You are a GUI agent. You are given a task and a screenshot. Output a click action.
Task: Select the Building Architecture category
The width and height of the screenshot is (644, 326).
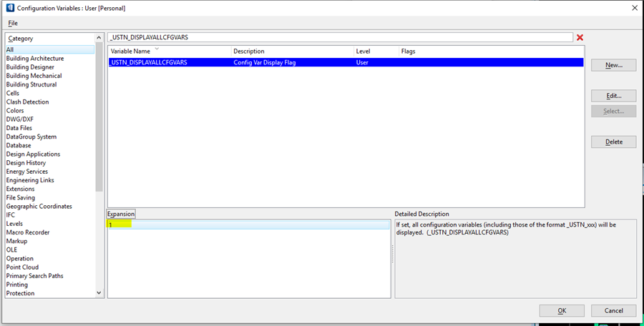pyautogui.click(x=35, y=59)
